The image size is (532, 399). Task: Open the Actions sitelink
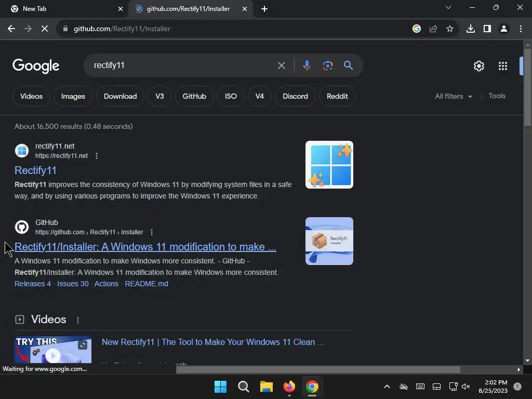coord(106,284)
